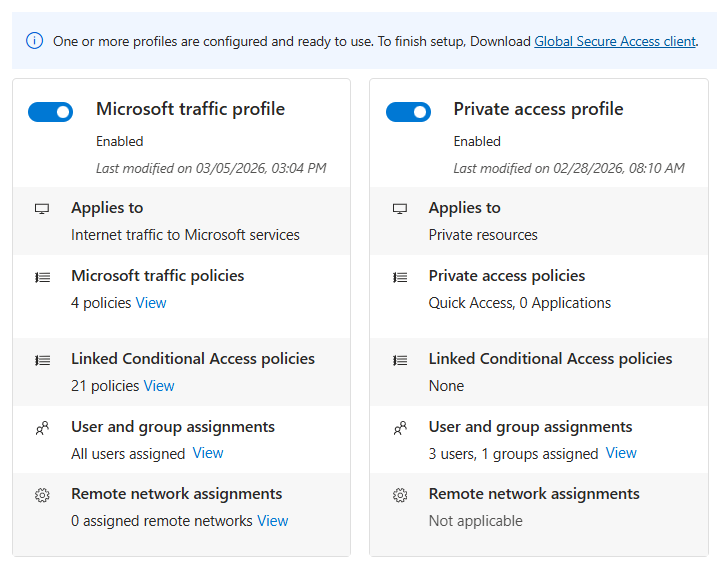Click the gear icon in Private access profile
The image size is (717, 586).
click(400, 495)
